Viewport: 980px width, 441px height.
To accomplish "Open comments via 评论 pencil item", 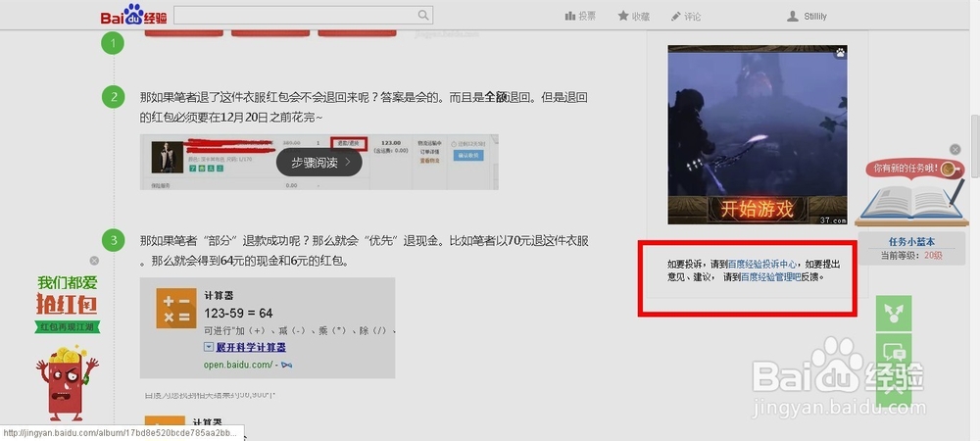I will (x=686, y=17).
